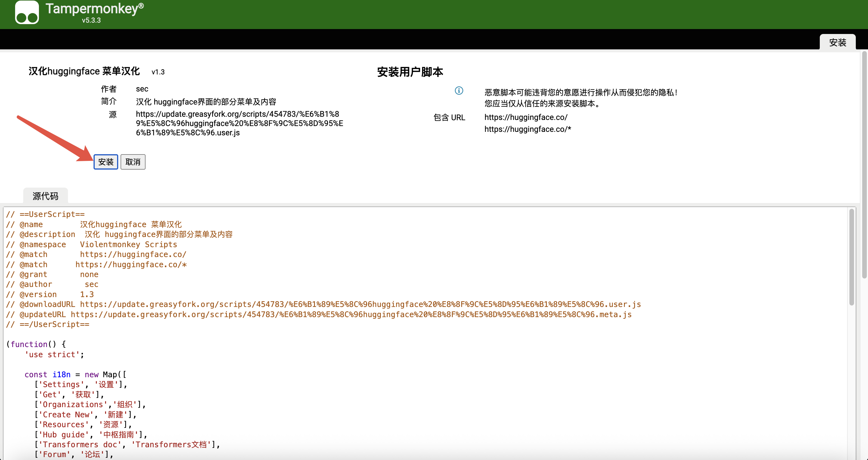
Task: Click the ['Forum', '论坛'] code line
Action: point(74,454)
